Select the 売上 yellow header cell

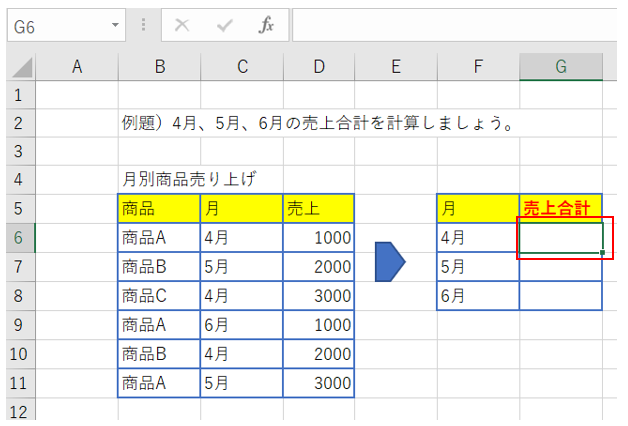[x=318, y=209]
